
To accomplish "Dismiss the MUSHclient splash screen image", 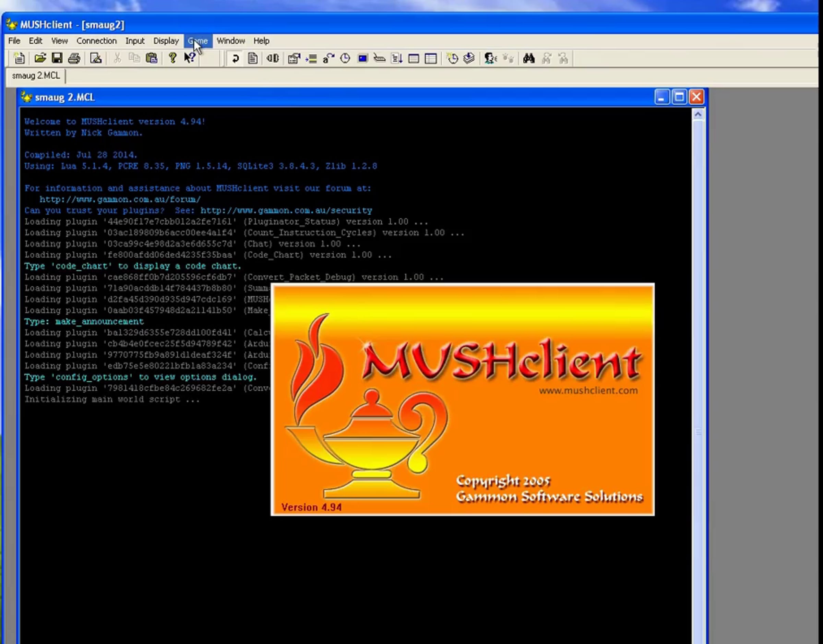I will pyautogui.click(x=463, y=399).
